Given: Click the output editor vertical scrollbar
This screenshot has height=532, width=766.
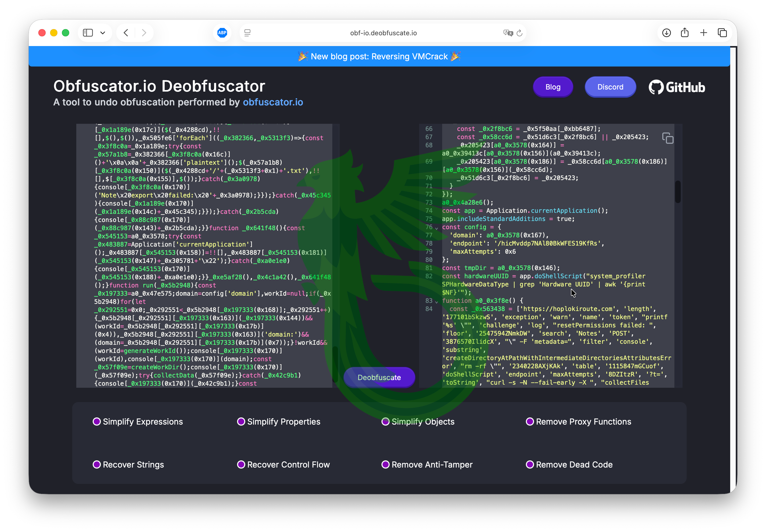Looking at the screenshot, I should coord(678,192).
